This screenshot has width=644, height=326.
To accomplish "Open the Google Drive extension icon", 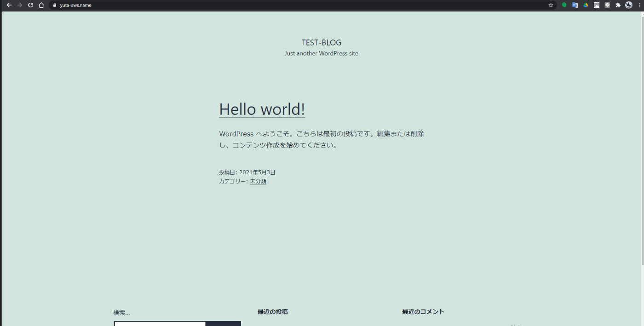I will click(x=586, y=5).
